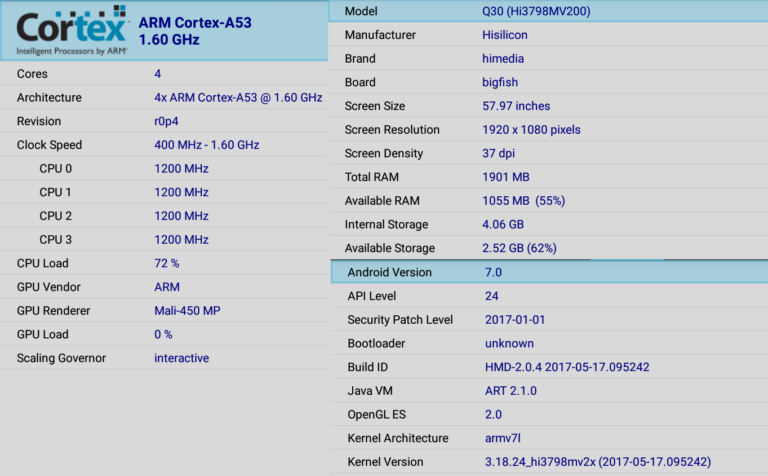
Task: Click the Cortex ARM logo
Action: (x=72, y=30)
